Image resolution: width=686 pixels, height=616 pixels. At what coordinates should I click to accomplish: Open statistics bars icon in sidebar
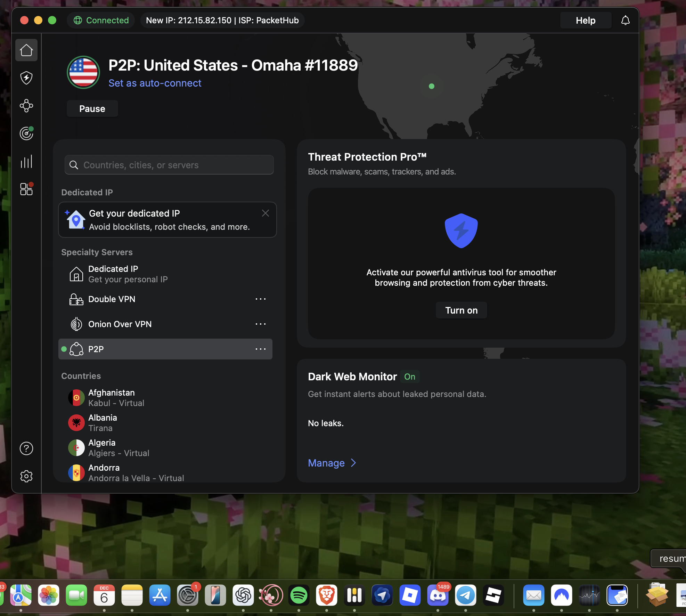pos(26,162)
